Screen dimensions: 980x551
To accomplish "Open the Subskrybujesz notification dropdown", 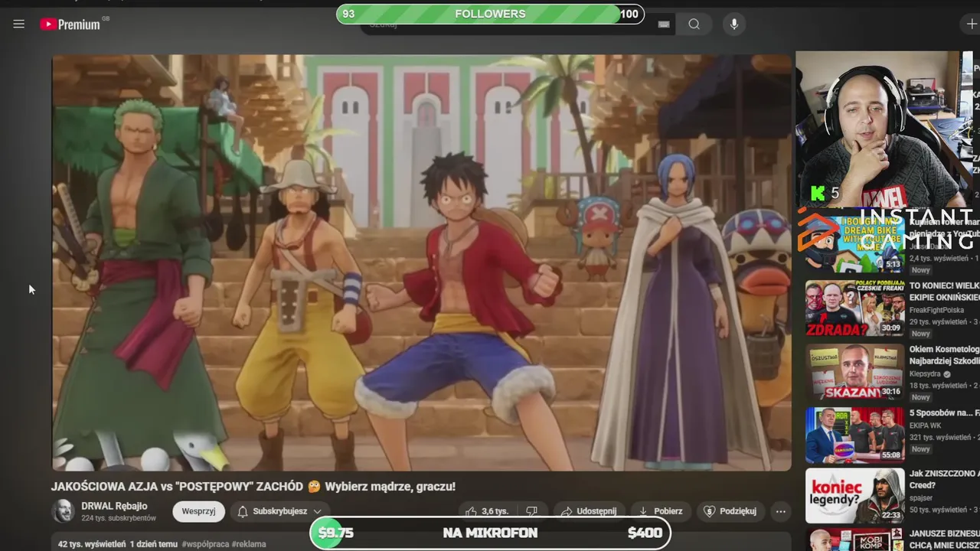I will coord(279,511).
